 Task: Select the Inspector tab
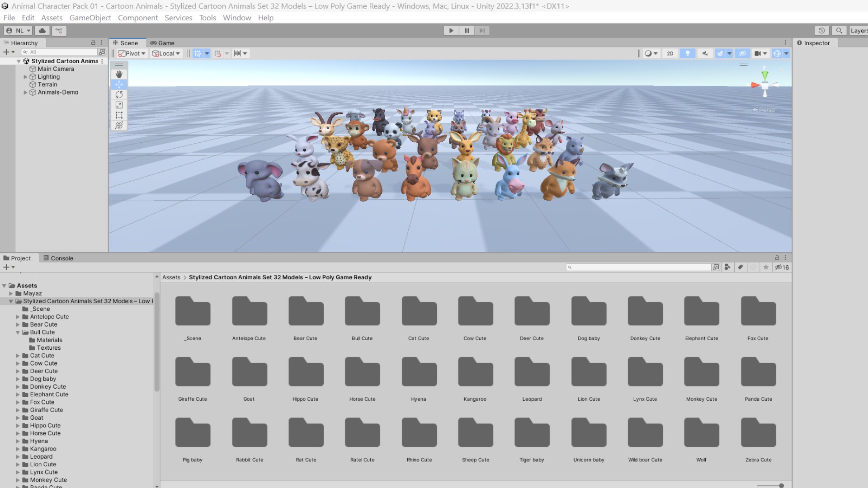[x=813, y=43]
